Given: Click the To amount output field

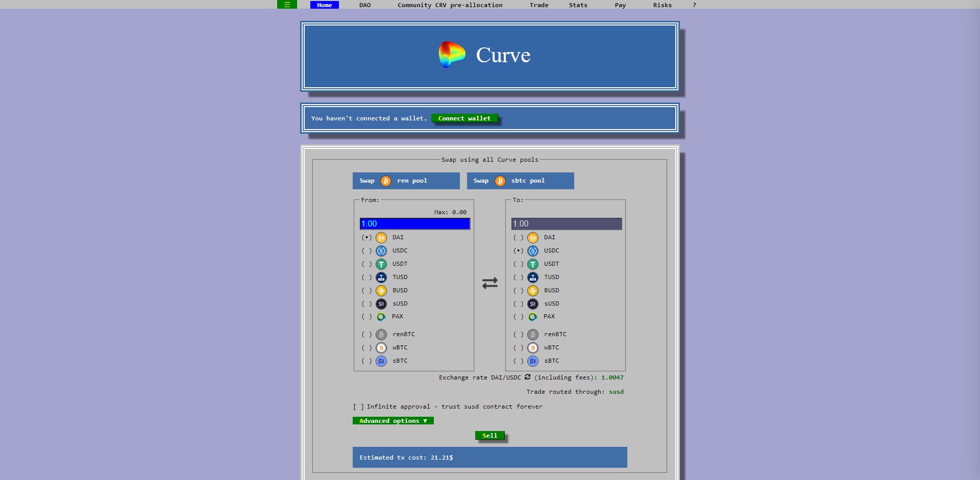Looking at the screenshot, I should pyautogui.click(x=567, y=224).
